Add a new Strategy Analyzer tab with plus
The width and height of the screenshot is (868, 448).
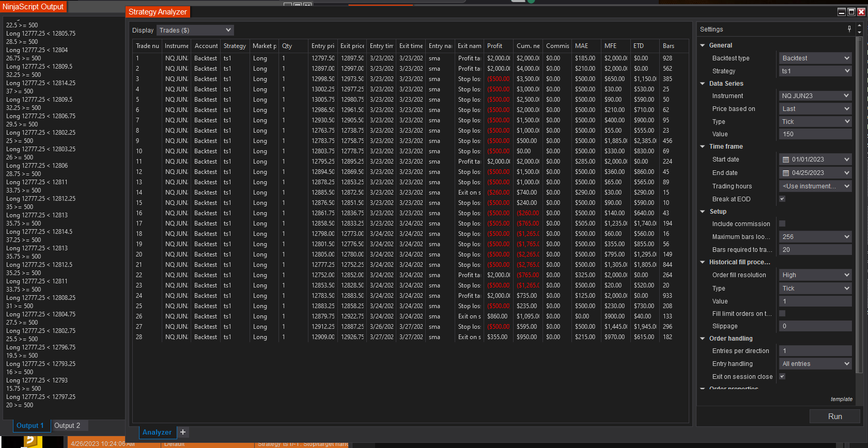click(183, 432)
